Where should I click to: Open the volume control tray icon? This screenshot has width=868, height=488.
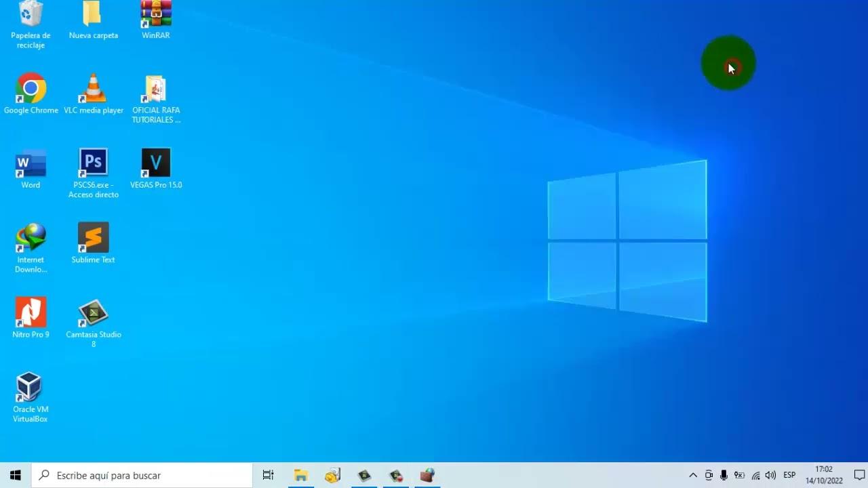click(770, 475)
